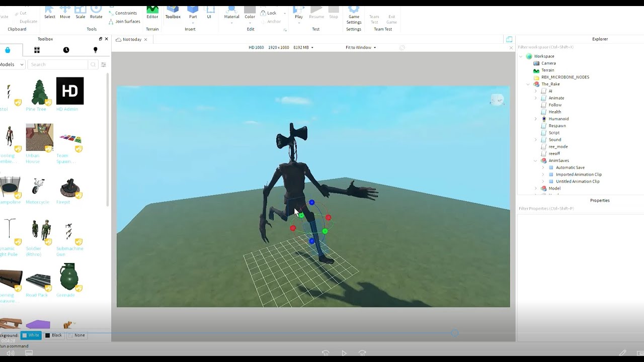The width and height of the screenshot is (644, 362).
Task: Skip the video forward thirty seconds
Action: coord(362,353)
